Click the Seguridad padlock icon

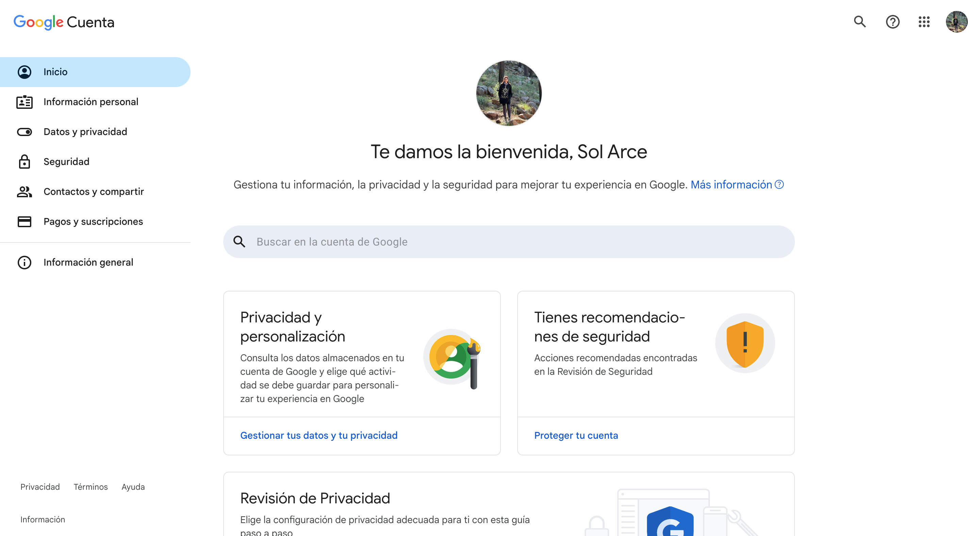coord(24,162)
